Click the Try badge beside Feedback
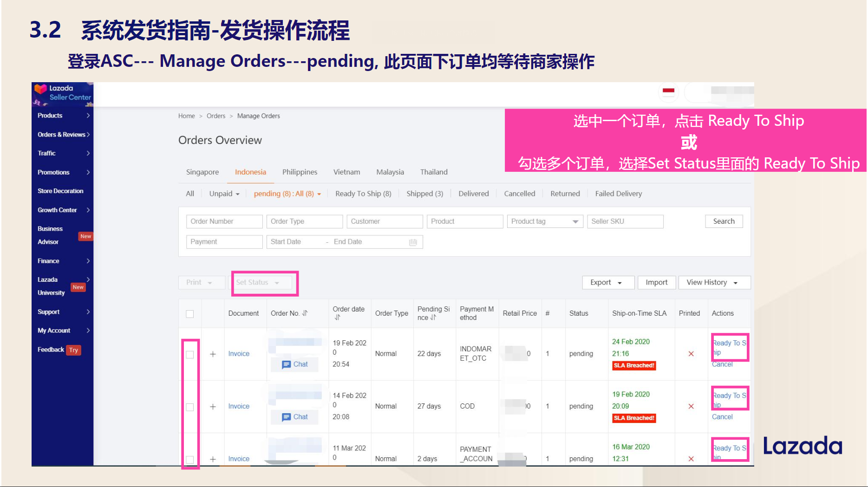The width and height of the screenshot is (868, 487). 73,350
